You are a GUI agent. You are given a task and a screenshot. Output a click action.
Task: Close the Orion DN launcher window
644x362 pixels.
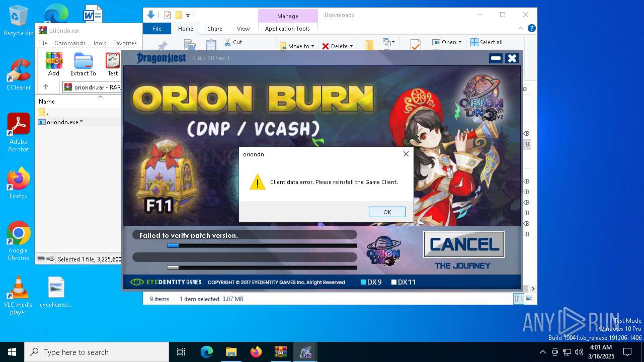click(512, 58)
